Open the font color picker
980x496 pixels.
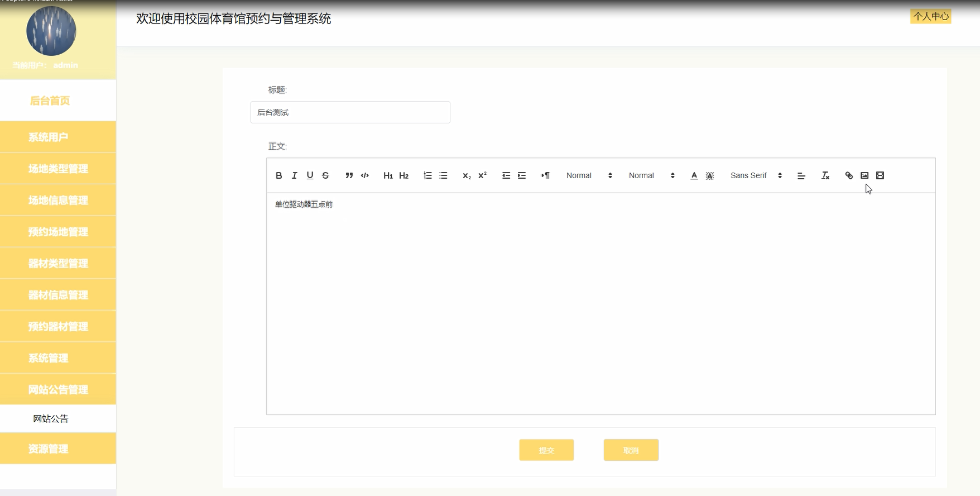click(x=694, y=175)
